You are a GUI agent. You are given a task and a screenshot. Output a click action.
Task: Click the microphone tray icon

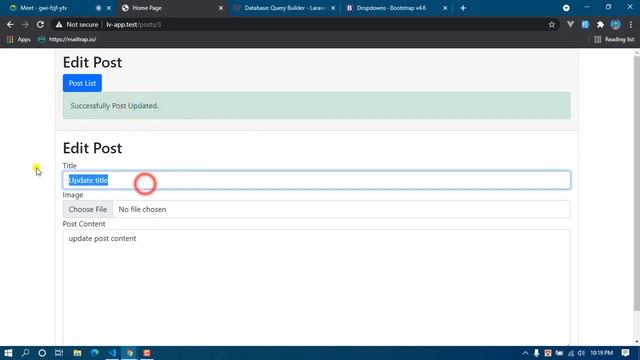[536, 353]
